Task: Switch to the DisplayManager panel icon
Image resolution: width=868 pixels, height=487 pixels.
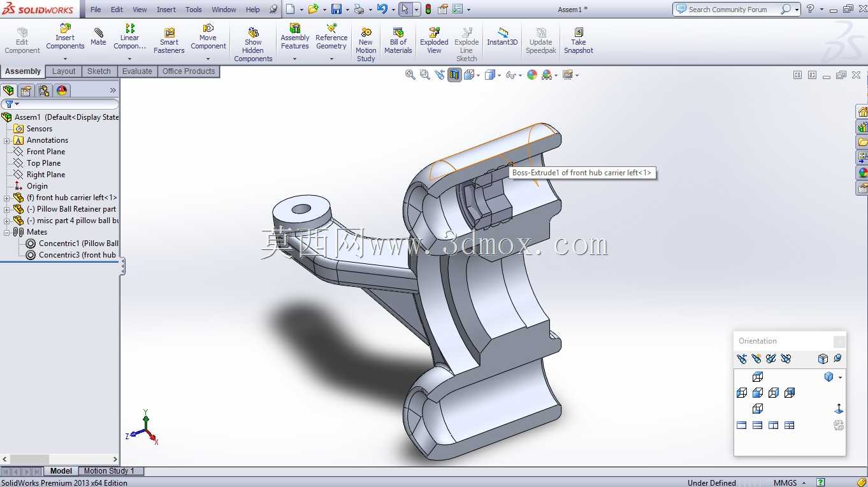Action: [x=62, y=91]
